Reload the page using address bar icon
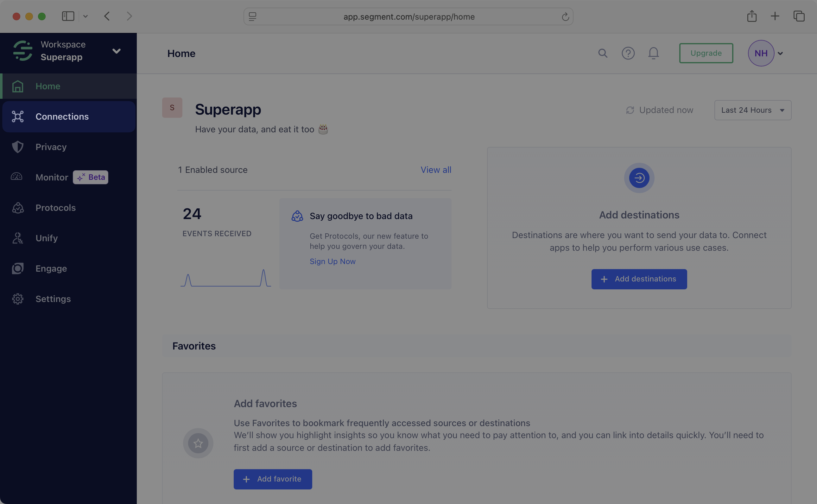This screenshot has height=504, width=817. tap(565, 17)
